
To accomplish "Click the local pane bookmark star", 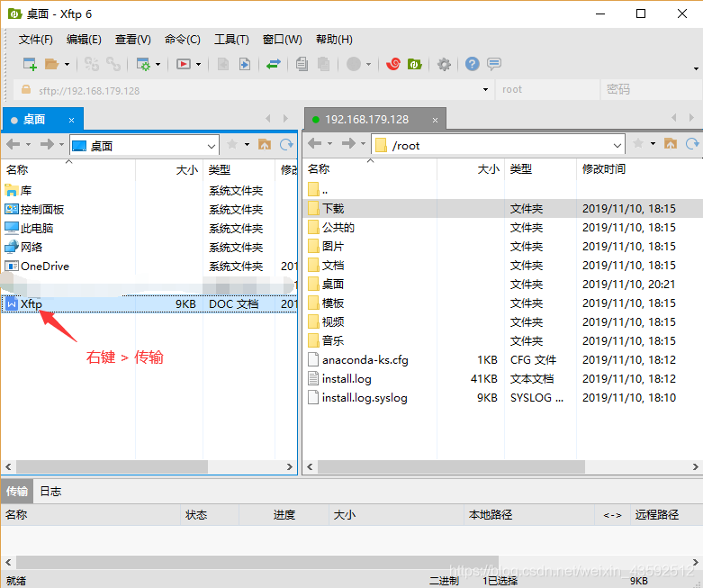I will coord(232,144).
